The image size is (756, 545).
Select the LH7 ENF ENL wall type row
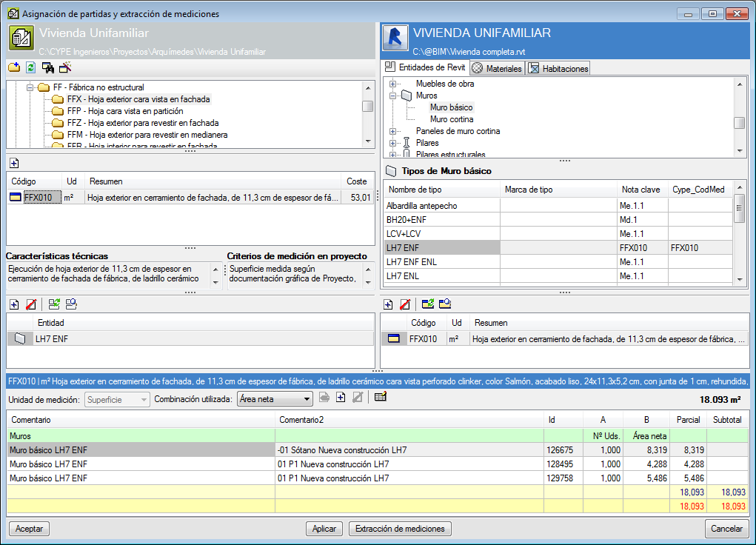tap(558, 262)
